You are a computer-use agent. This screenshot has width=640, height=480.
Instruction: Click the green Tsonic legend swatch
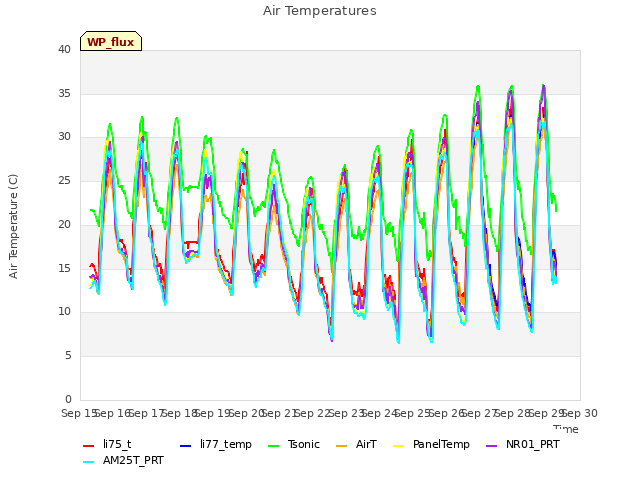(x=273, y=446)
